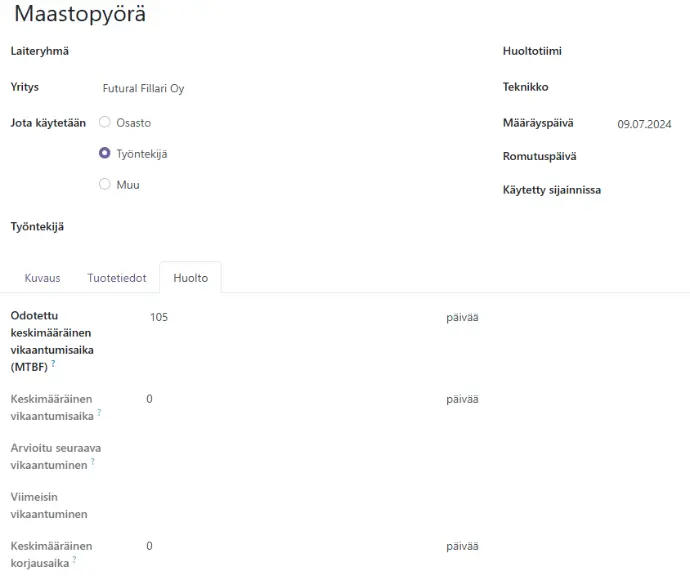The width and height of the screenshot is (690, 580).
Task: Open the Tuotetiedot tab
Action: point(117,278)
